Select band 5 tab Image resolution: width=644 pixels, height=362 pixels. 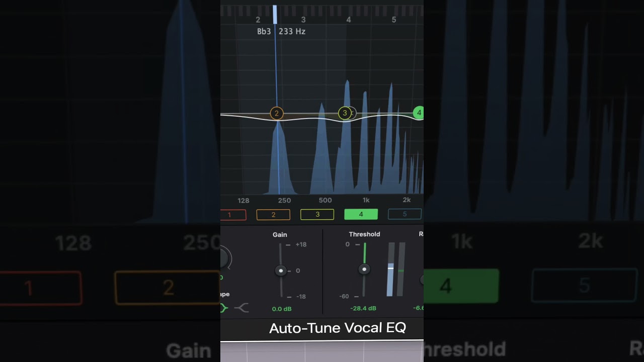(x=405, y=215)
